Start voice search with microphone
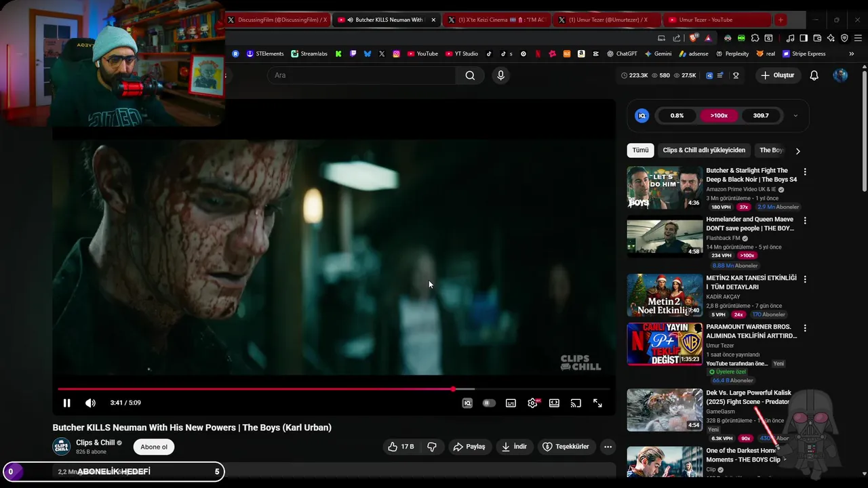The height and width of the screenshot is (488, 868). click(x=500, y=75)
